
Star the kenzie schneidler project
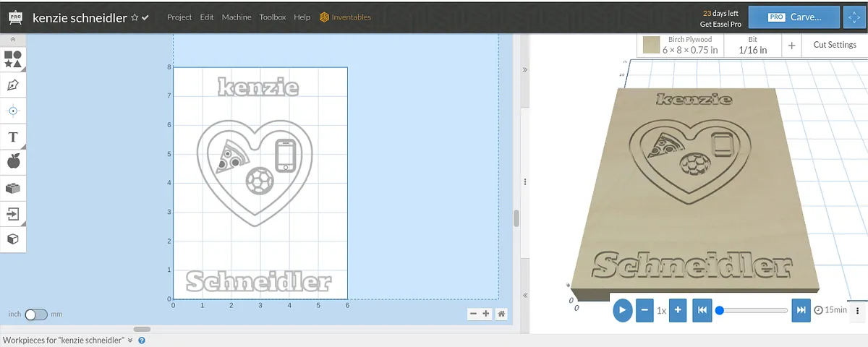coord(135,17)
